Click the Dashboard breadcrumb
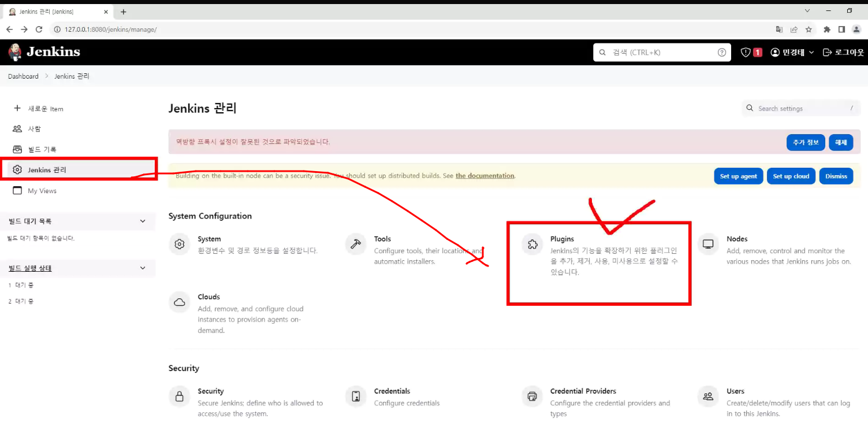Viewport: 868px width, 429px height. [23, 76]
